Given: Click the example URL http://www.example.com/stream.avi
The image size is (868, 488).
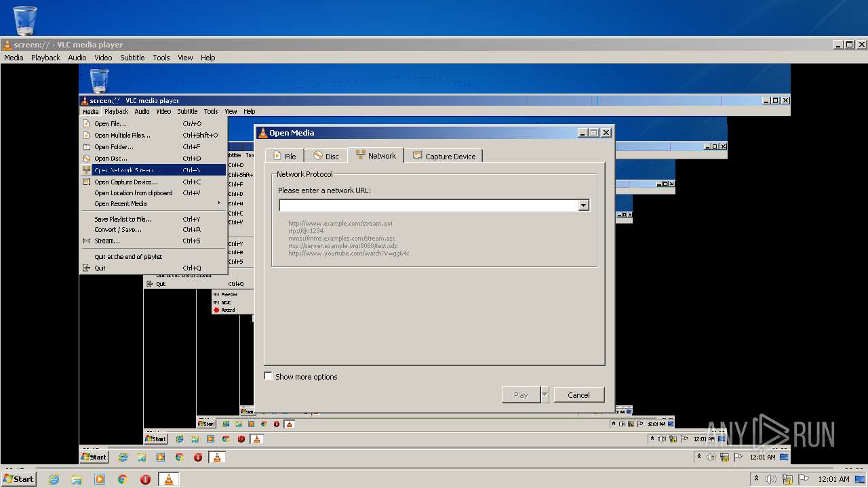Looking at the screenshot, I should 340,223.
